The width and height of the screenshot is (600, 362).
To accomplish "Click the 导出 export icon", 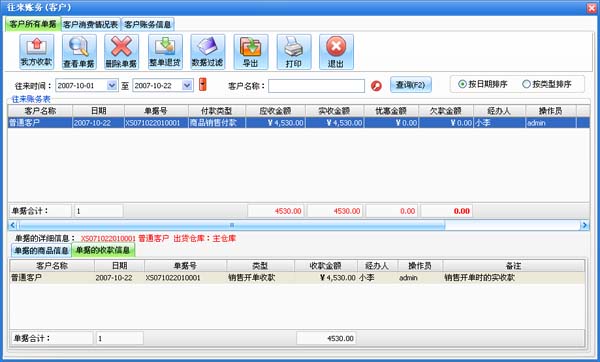I will tap(251, 52).
